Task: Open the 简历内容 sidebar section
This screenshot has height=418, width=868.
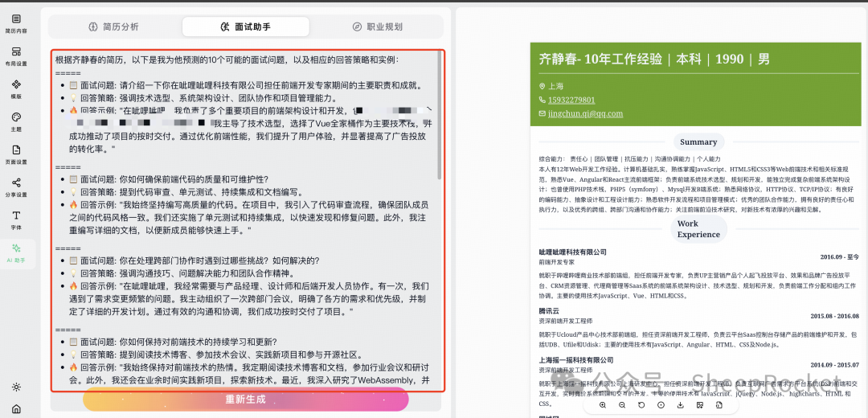Action: click(16, 24)
